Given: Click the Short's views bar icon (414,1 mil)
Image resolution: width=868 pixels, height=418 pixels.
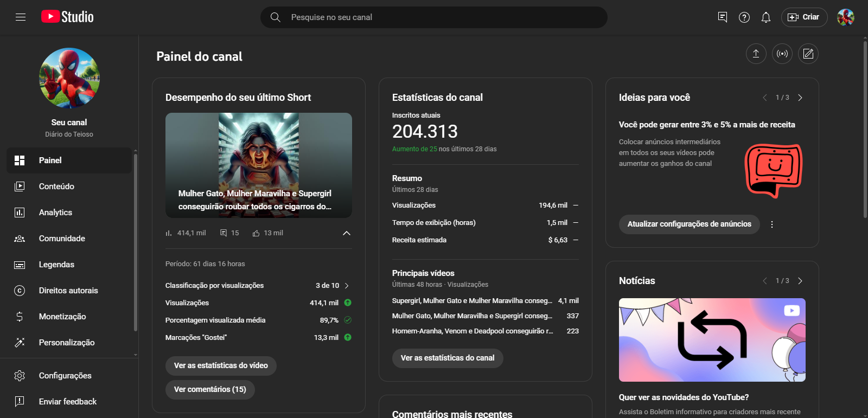Looking at the screenshot, I should coord(169,233).
